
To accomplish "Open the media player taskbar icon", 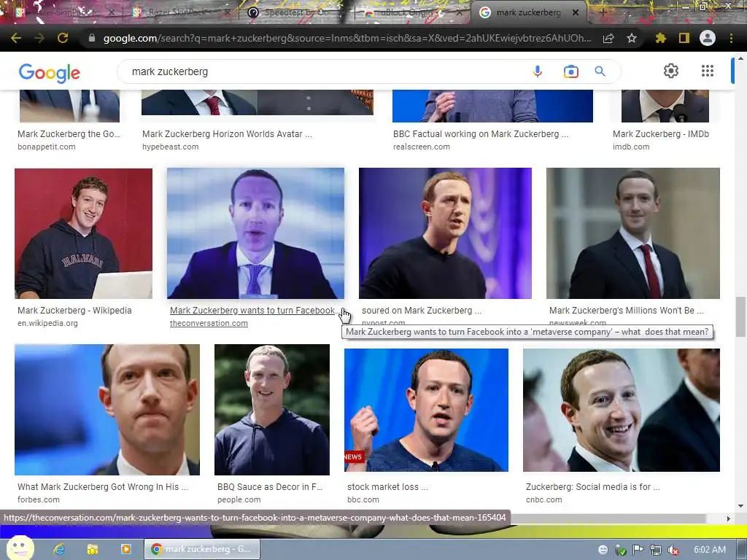I will (x=125, y=549).
